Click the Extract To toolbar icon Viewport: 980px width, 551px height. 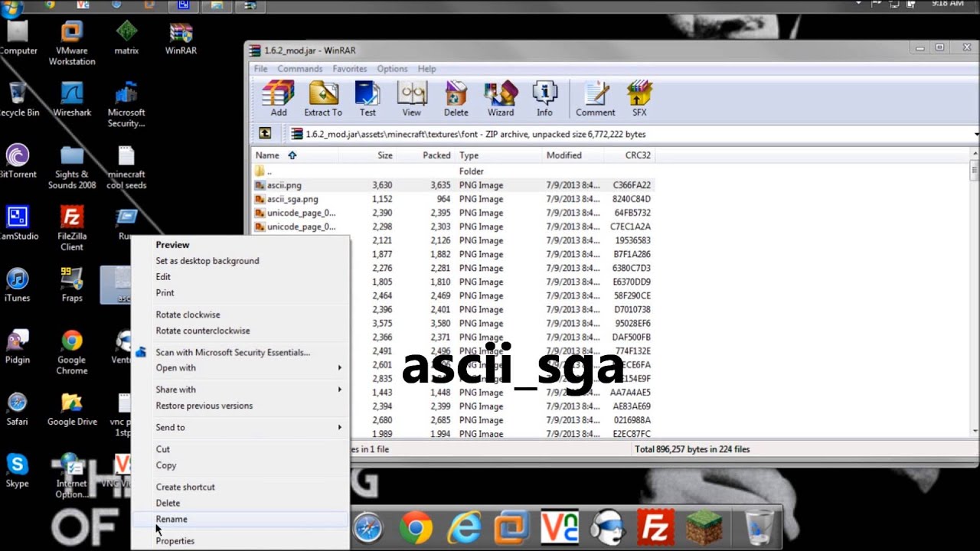click(x=323, y=99)
